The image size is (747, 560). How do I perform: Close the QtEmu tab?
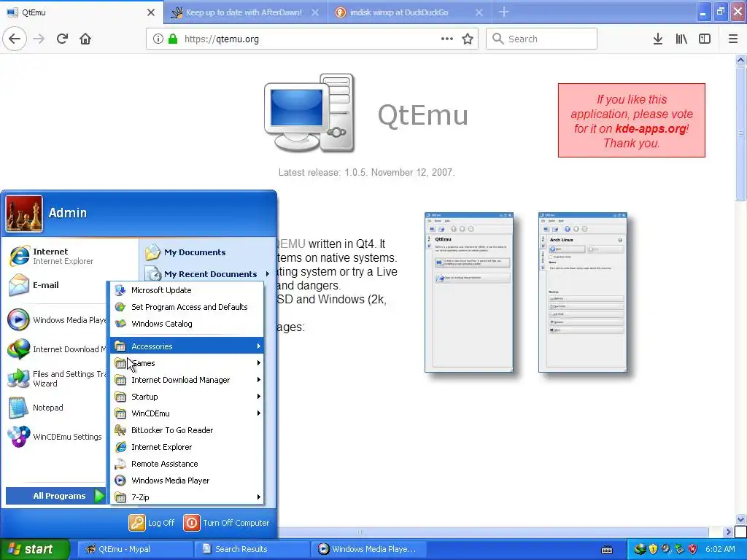(151, 12)
